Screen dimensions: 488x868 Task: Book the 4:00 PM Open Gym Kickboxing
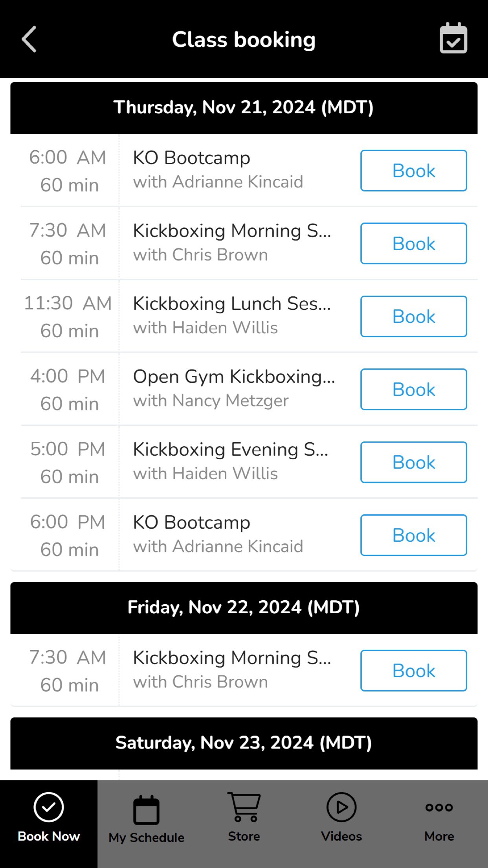coord(413,389)
